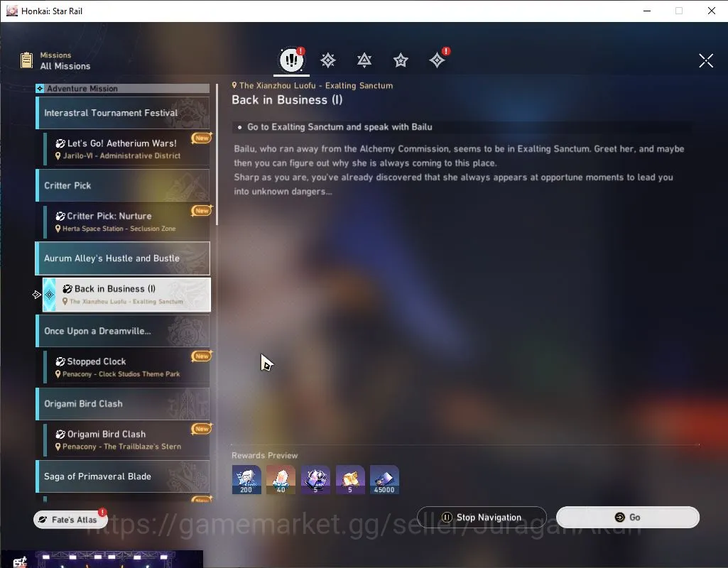The height and width of the screenshot is (568, 728).
Task: Select the Back in Business (I) mission
Action: point(126,295)
